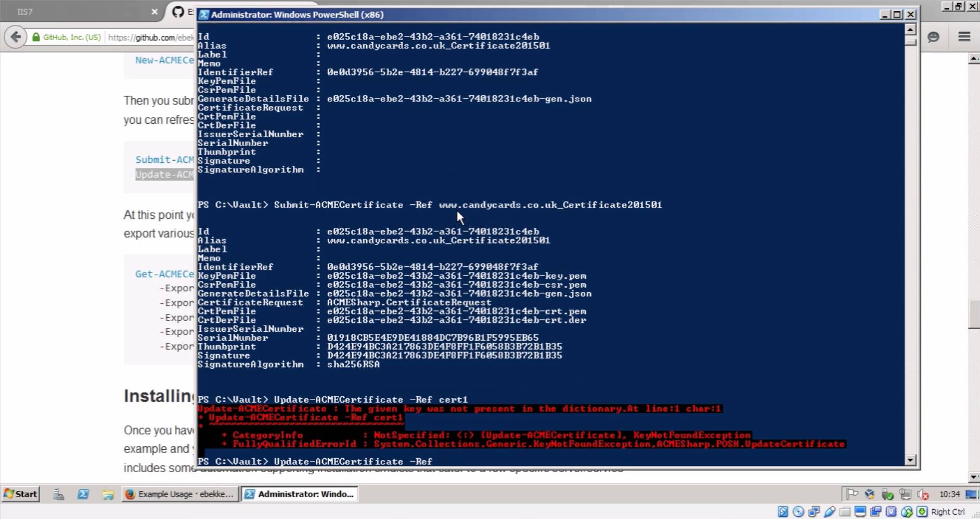This screenshot has height=519, width=980.
Task: Click the VirtualBox USB devices status icon
Action: [830, 512]
